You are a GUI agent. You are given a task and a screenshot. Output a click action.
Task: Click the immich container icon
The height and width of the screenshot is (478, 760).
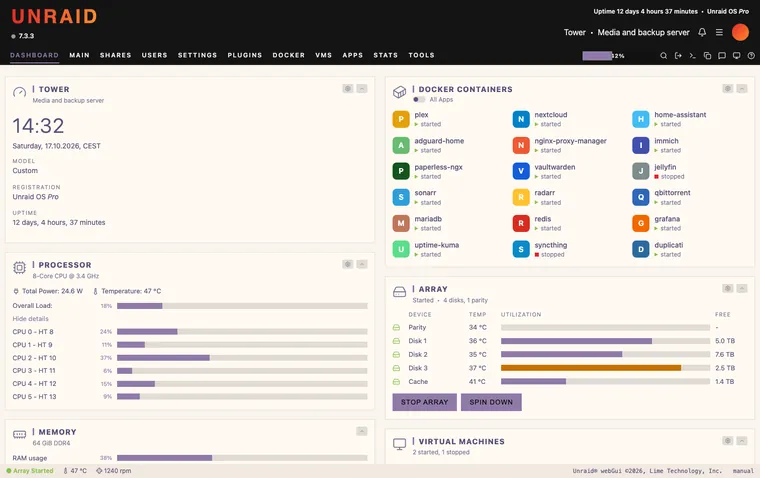point(641,145)
